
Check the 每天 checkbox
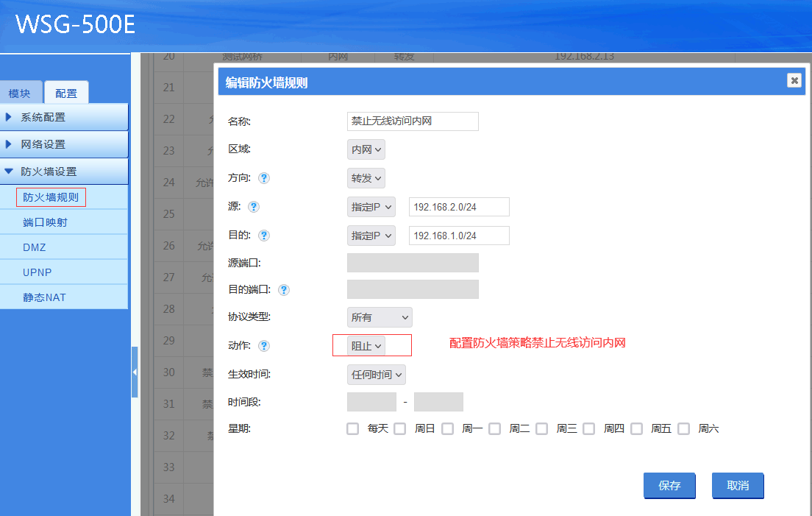[353, 428]
